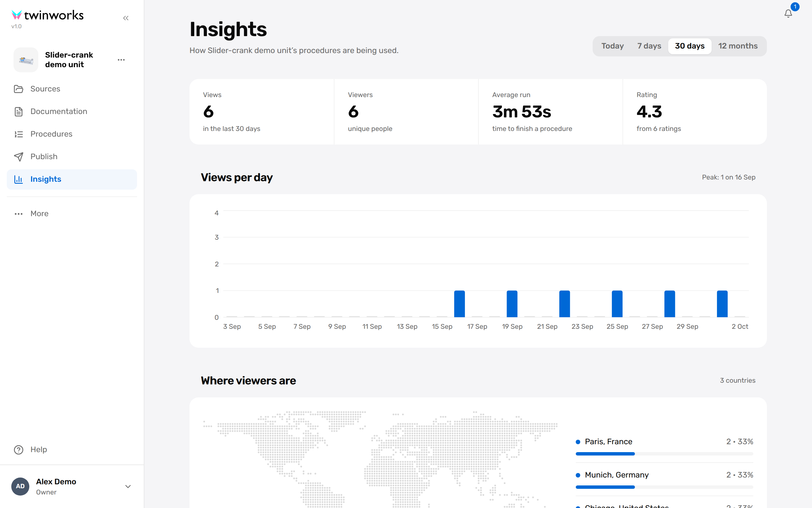Open Slider-crank demo unit options menu
This screenshot has height=508, width=812.
click(x=121, y=60)
